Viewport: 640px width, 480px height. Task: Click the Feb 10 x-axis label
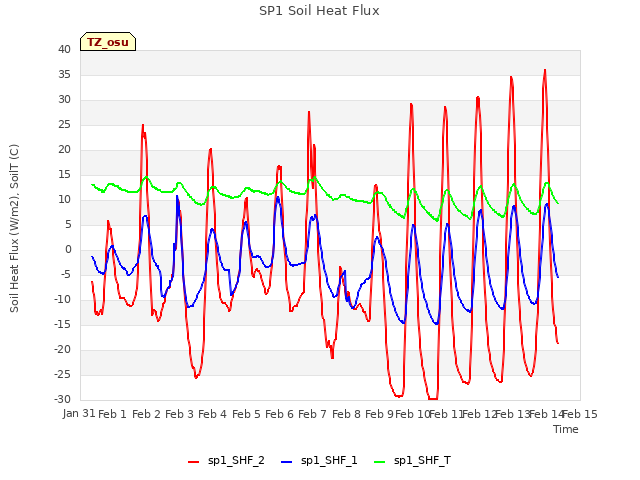click(412, 414)
